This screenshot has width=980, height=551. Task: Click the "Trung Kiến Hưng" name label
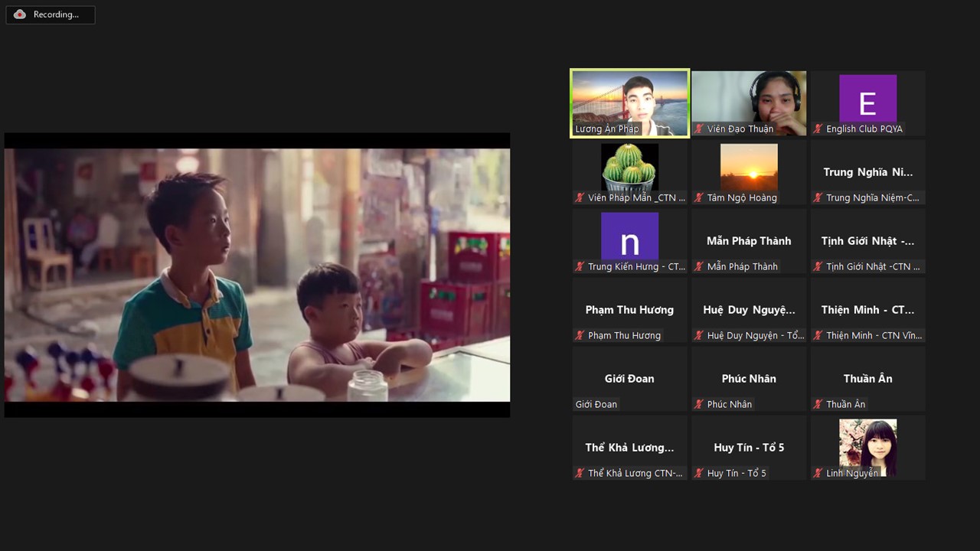click(637, 267)
